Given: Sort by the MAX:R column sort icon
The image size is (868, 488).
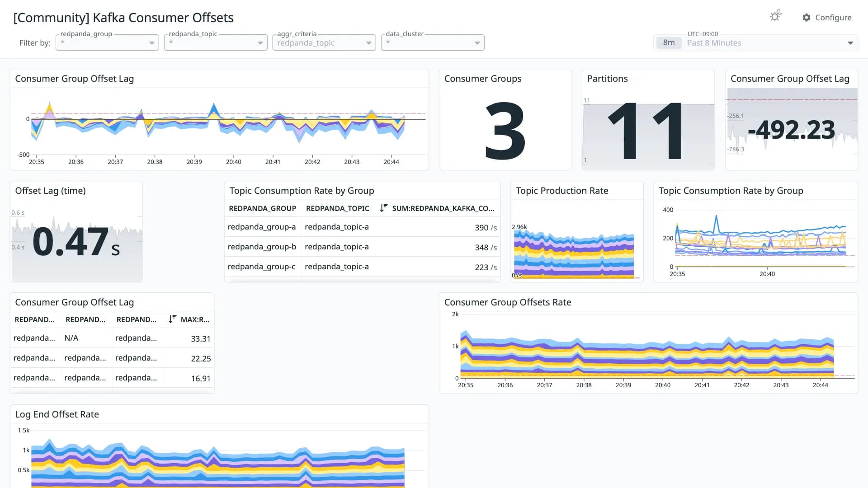Looking at the screenshot, I should point(172,319).
